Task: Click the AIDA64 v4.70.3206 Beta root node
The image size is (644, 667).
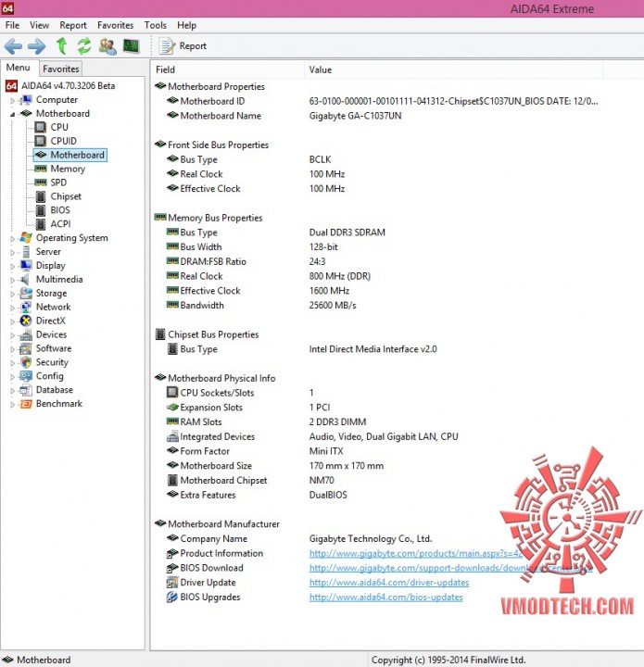Action: 68,86
